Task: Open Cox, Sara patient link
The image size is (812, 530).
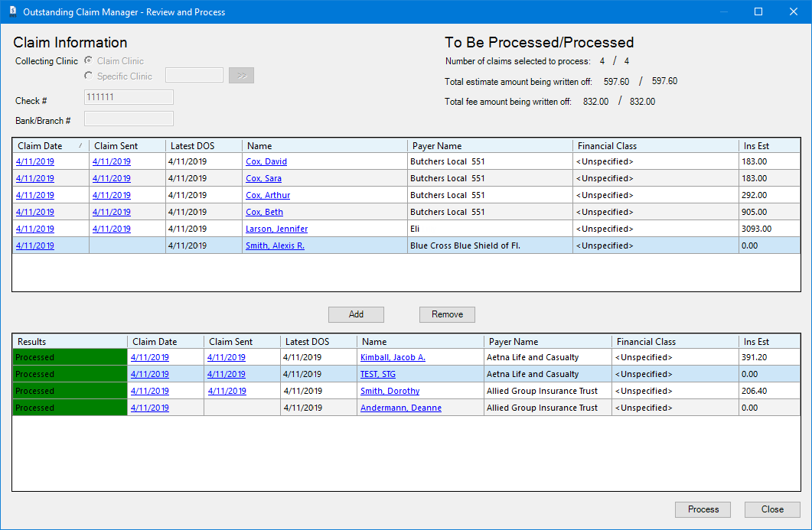Action: 263,178
